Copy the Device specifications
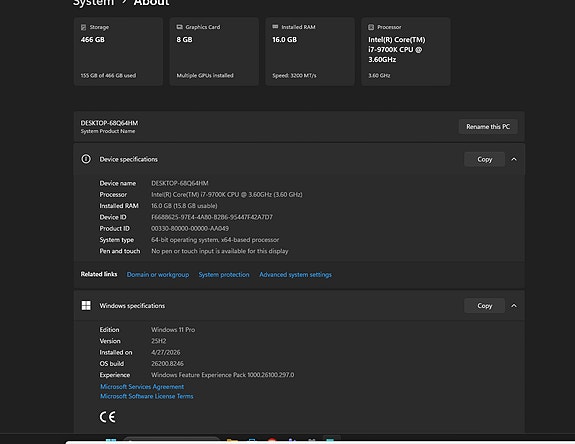Viewport: 575px width, 444px height. coord(484,159)
